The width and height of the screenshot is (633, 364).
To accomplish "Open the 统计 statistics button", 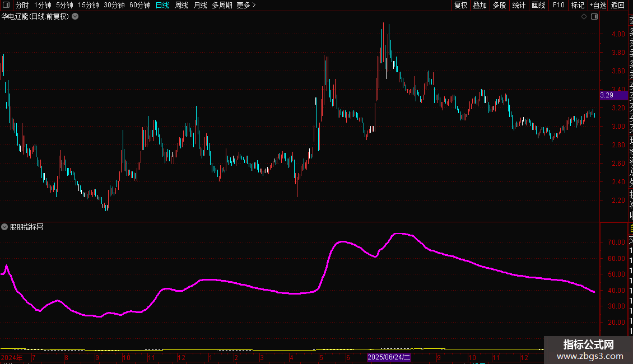I will click(x=519, y=5).
